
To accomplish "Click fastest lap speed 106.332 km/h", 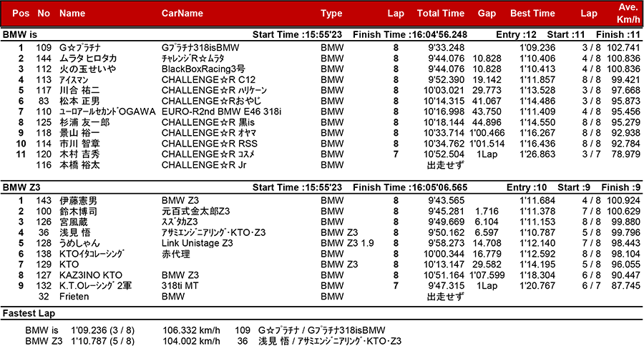I will pos(191,330).
